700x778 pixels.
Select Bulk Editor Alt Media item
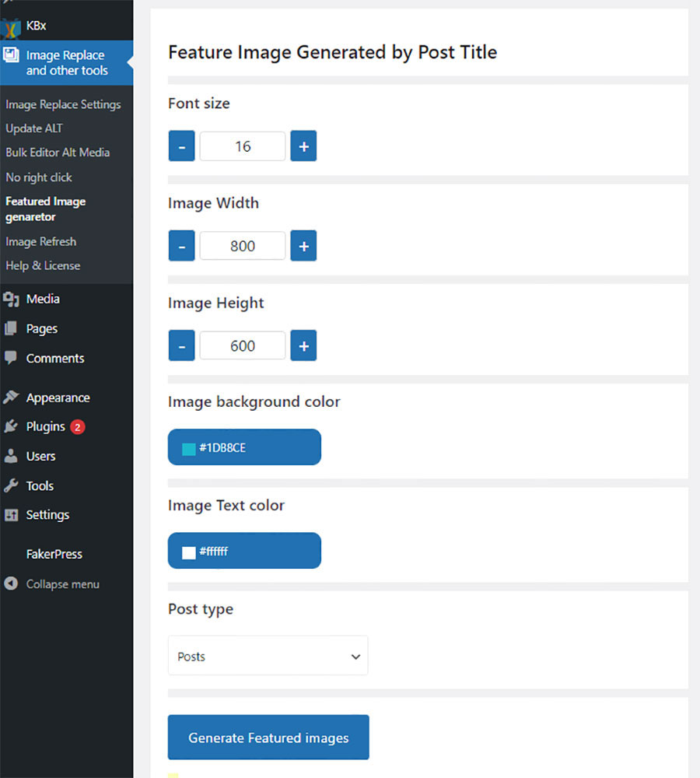click(x=58, y=152)
